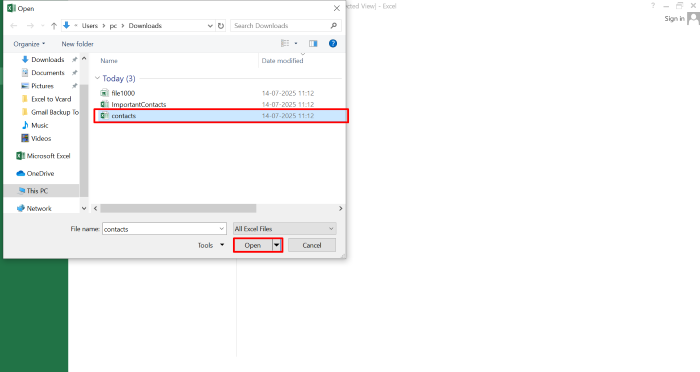Expand the address bar history dropdown
Viewport: 700px width, 372px height.
coord(210,26)
